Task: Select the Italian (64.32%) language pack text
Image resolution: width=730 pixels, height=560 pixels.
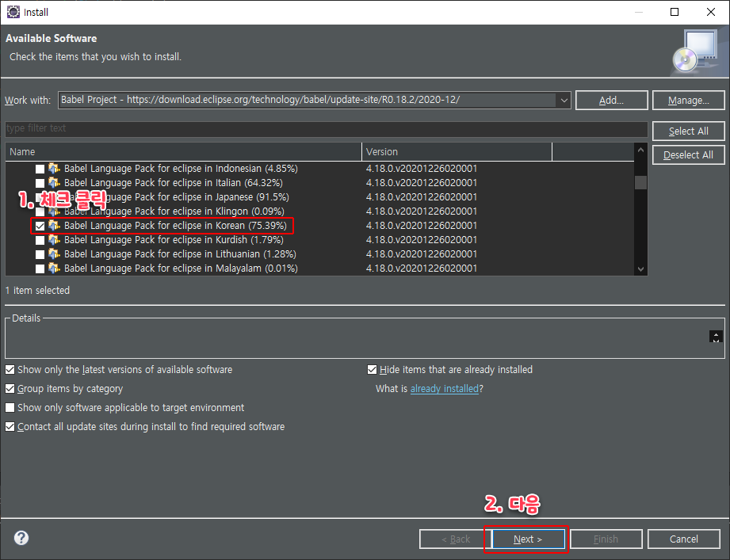Action: (x=174, y=183)
